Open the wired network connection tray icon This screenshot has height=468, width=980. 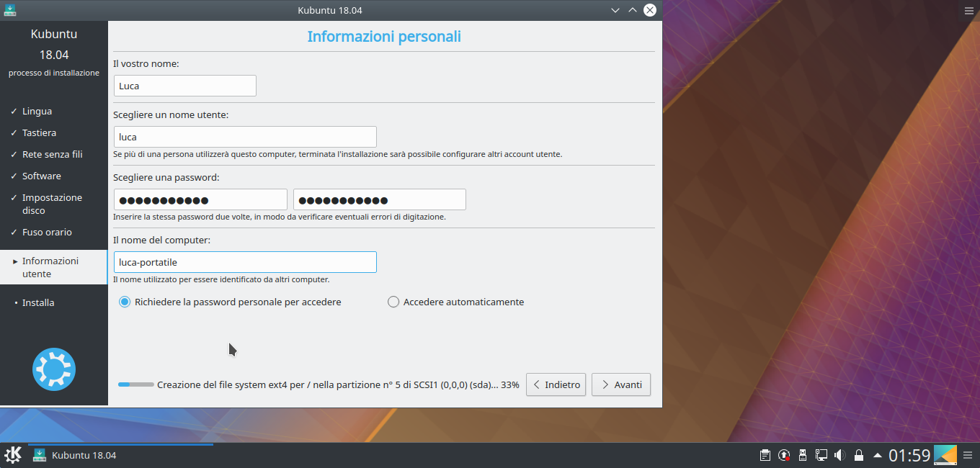pos(821,455)
